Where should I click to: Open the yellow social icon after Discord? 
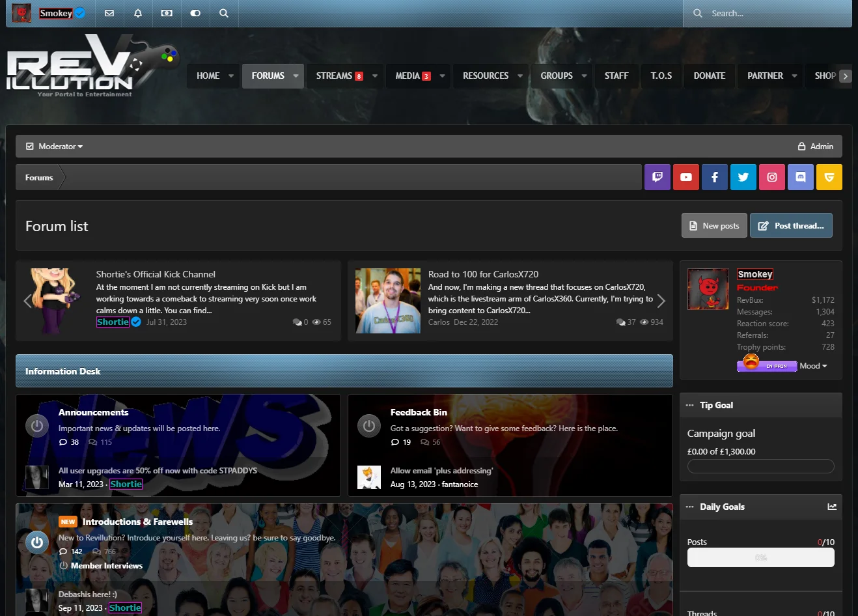click(829, 177)
